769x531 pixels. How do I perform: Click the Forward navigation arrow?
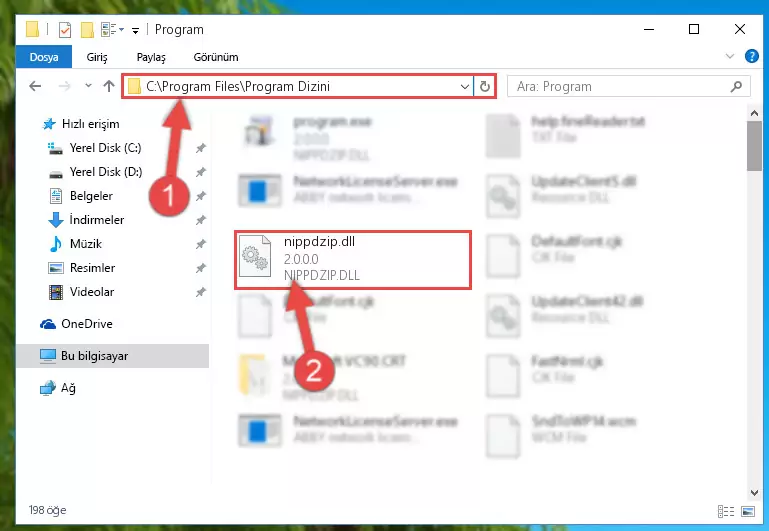[64, 86]
